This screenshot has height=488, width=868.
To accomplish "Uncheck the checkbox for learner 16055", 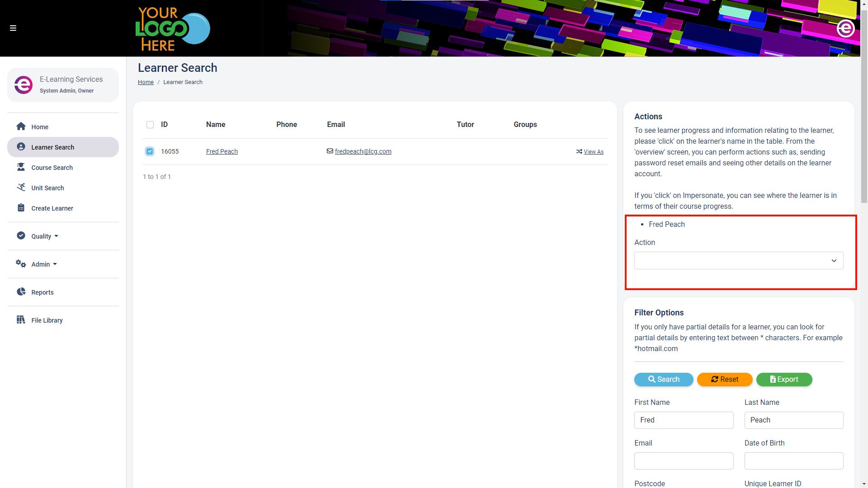I will (150, 151).
